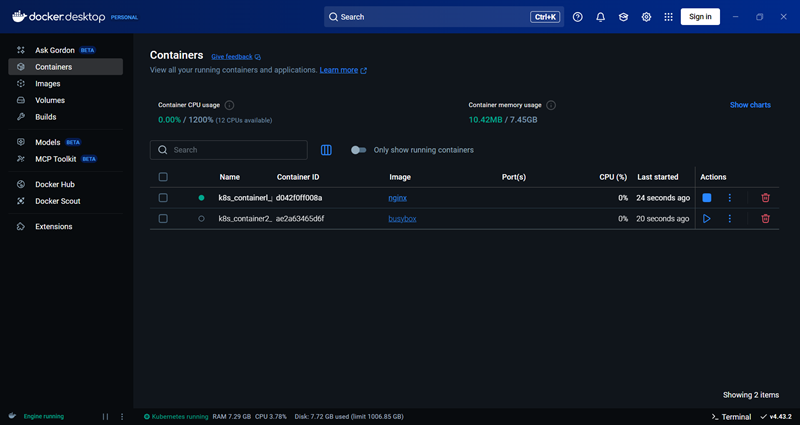Viewport: 800px width, 425px height.
Task: Open more actions for the nginx container
Action: pyautogui.click(x=730, y=198)
